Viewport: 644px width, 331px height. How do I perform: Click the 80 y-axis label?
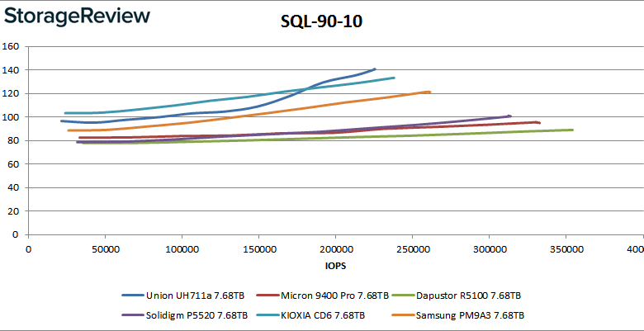13,141
